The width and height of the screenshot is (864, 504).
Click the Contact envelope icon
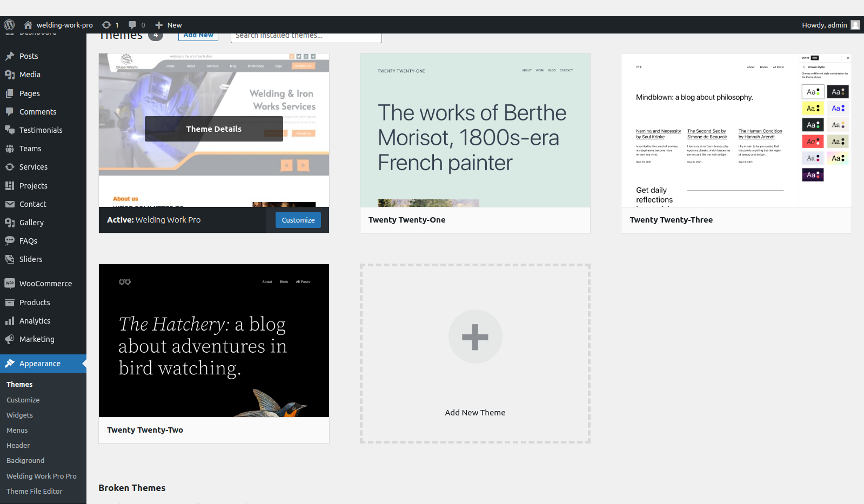10,204
